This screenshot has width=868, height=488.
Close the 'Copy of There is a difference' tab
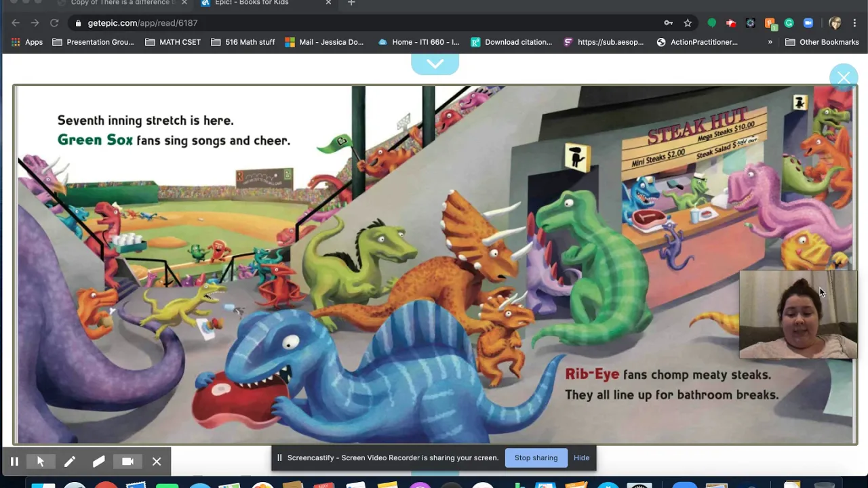pos(184,3)
